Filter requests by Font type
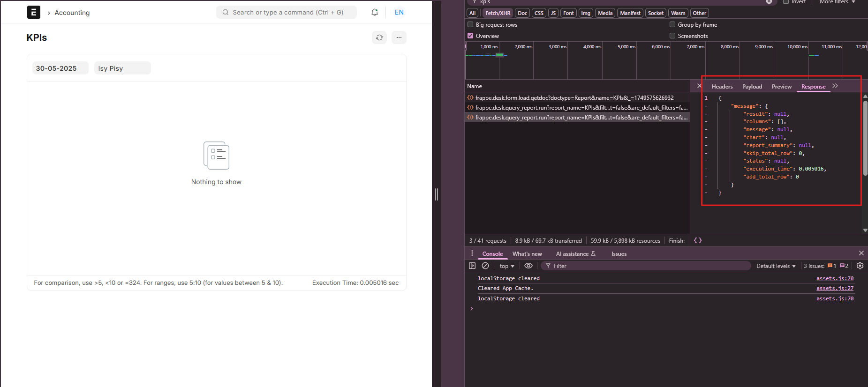The image size is (868, 387). pos(568,13)
